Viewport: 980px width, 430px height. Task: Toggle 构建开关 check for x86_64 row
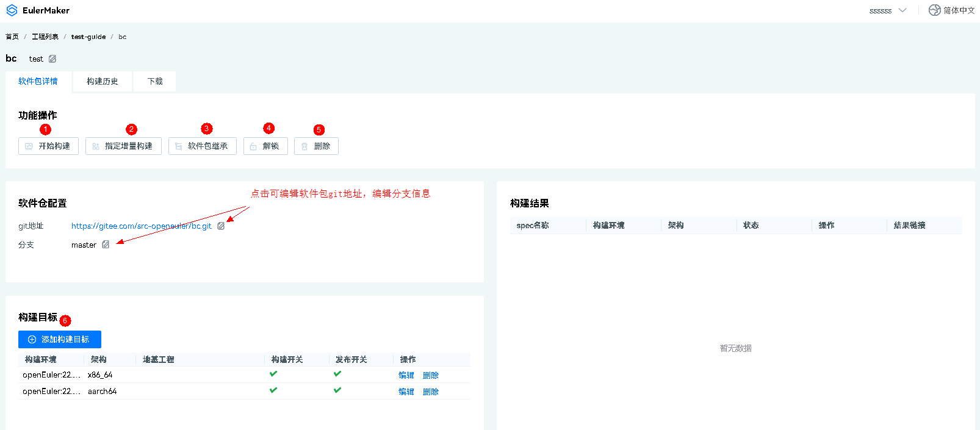coord(273,374)
